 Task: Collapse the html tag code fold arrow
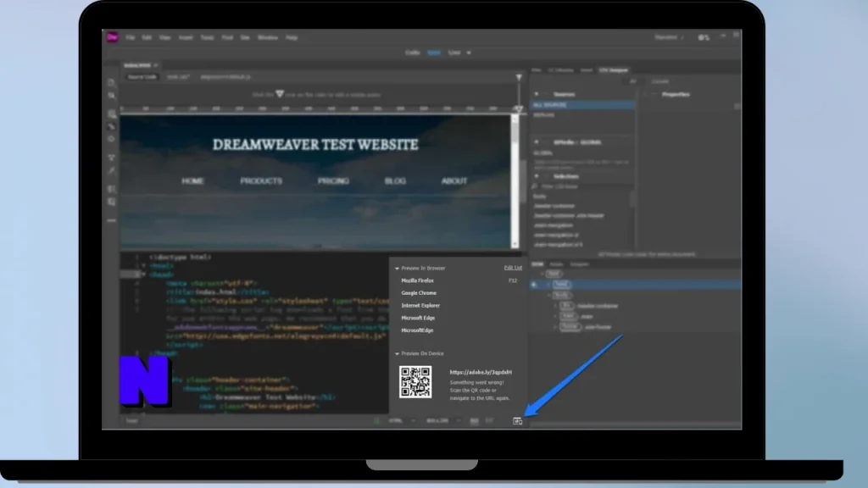click(144, 265)
